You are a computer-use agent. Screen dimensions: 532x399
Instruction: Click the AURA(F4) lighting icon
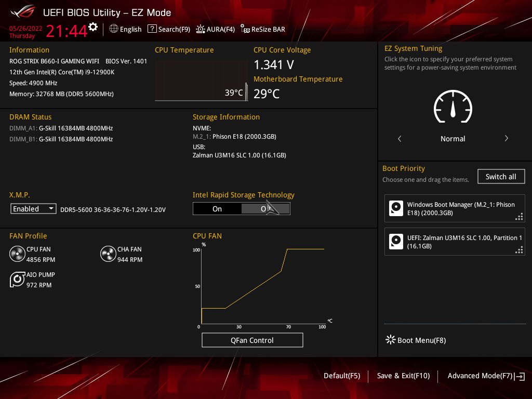pos(201,29)
